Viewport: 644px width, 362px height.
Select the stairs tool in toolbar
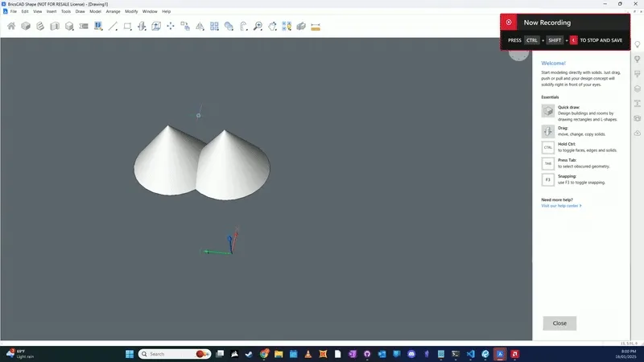(x=40, y=27)
